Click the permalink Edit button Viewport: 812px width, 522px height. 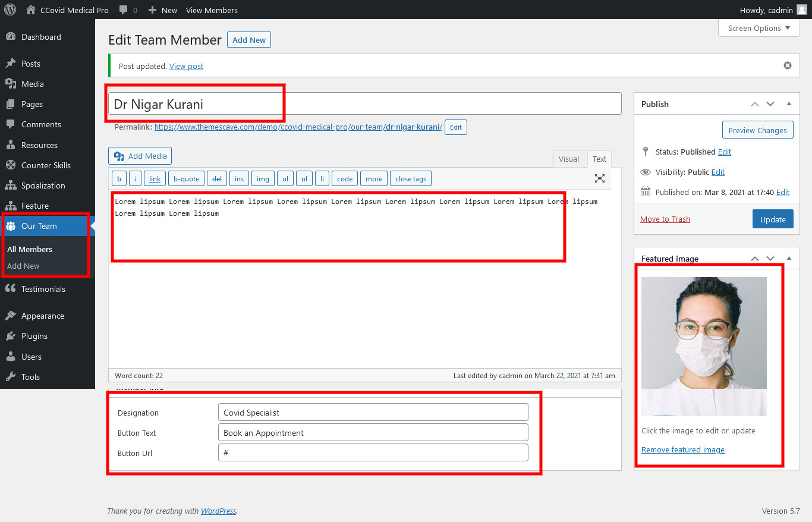456,127
